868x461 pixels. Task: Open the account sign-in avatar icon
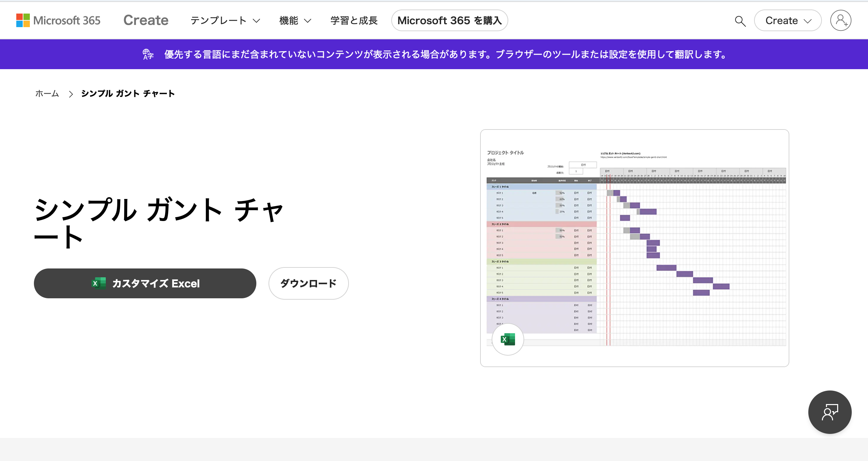click(x=841, y=20)
